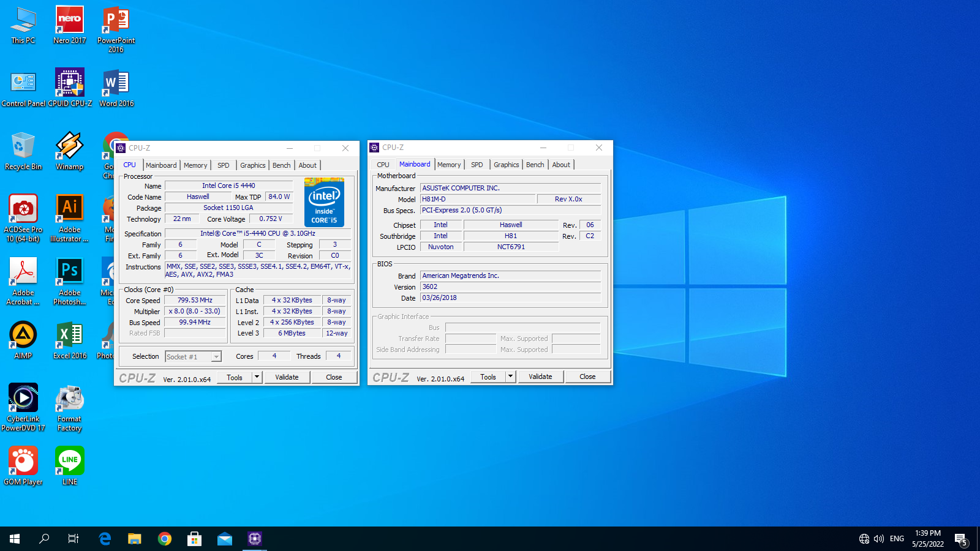Click the motherboard Model field 'H81M-D'
Viewport: 980px width, 551px height.
click(x=478, y=199)
